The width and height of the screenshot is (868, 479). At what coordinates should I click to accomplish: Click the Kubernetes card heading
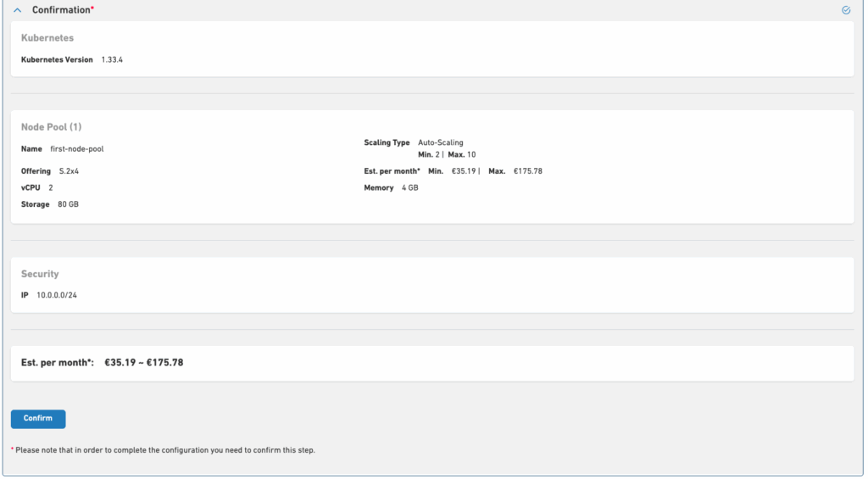point(47,38)
